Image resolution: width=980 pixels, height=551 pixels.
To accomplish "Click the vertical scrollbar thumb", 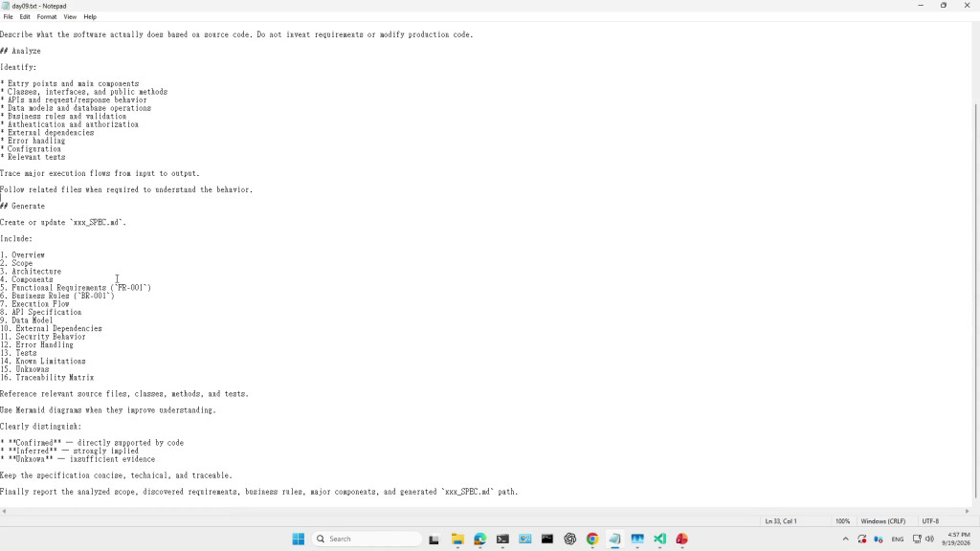I will pyautogui.click(x=975, y=299).
